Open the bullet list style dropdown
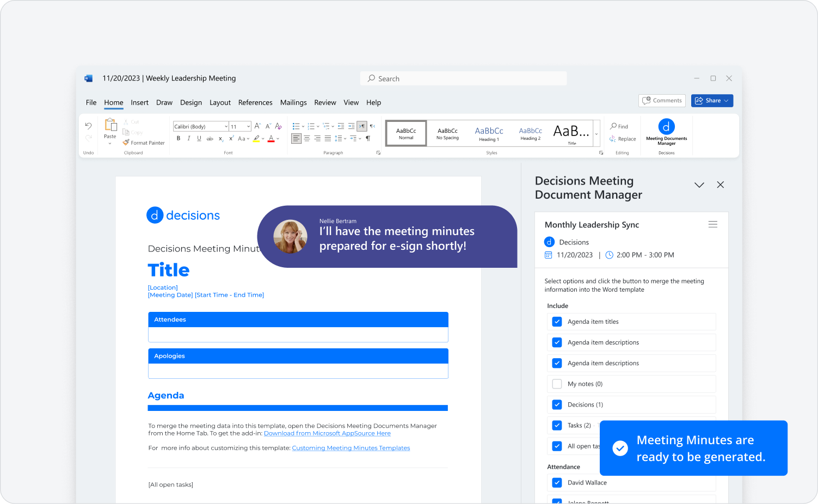 [303, 126]
